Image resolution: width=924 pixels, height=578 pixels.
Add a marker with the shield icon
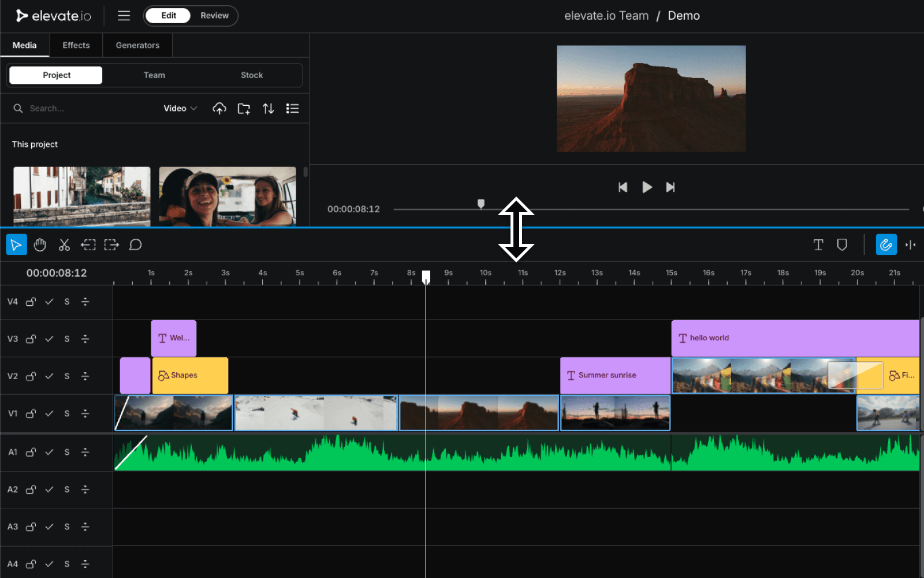tap(842, 245)
